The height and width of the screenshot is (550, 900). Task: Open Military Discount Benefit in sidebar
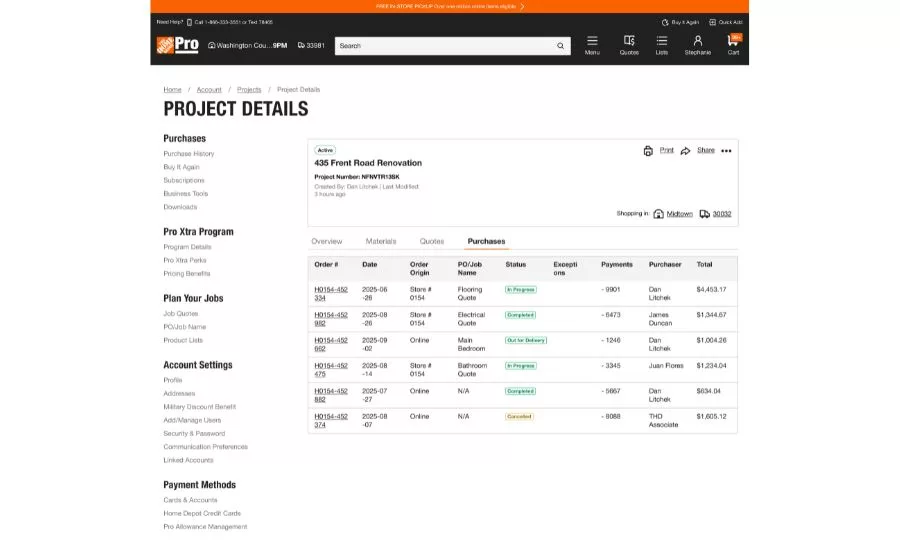(x=200, y=407)
